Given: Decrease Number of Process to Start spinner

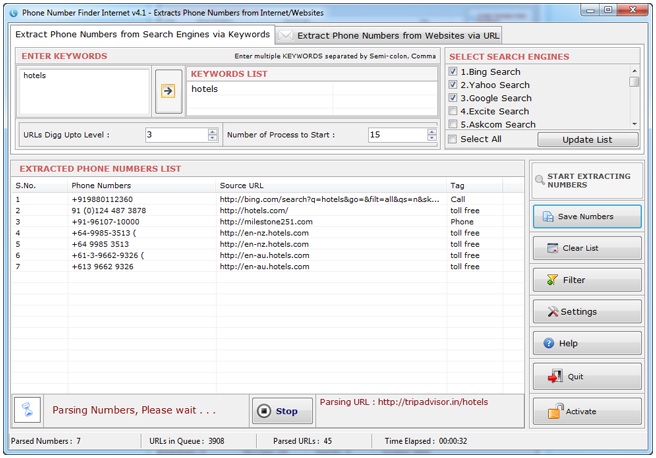Looking at the screenshot, I should tap(431, 138).
